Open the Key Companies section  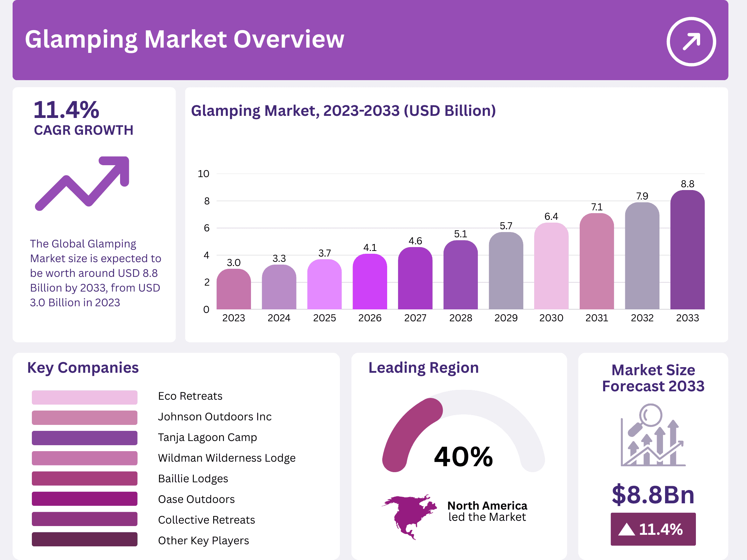[x=83, y=368]
